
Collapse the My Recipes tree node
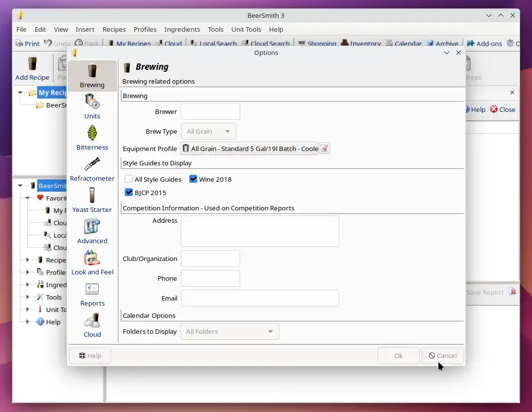(x=20, y=93)
